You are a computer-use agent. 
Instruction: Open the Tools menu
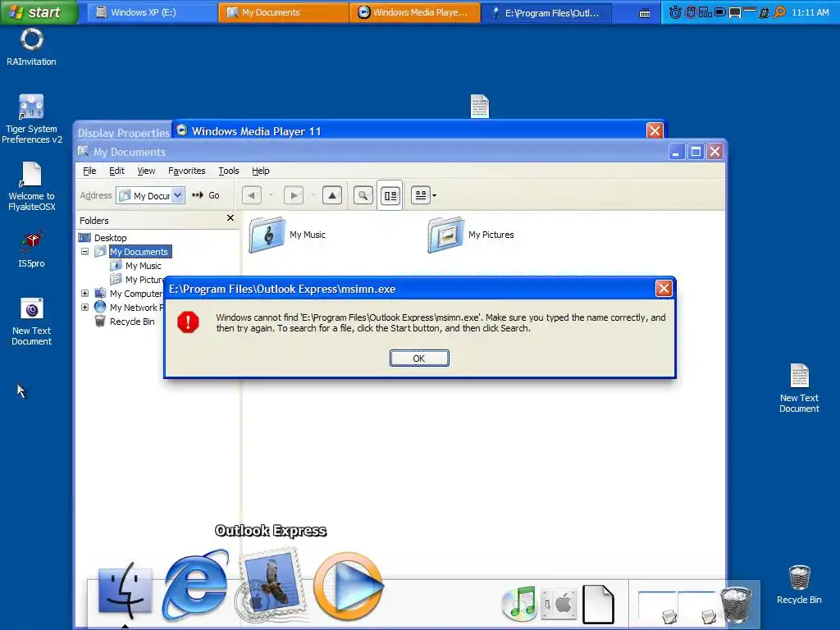[x=229, y=171]
